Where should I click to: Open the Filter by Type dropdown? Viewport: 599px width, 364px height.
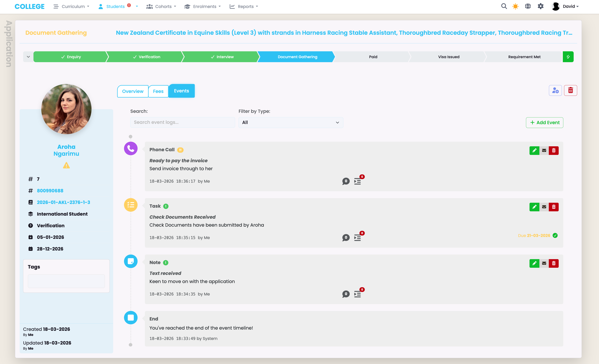[x=291, y=122]
